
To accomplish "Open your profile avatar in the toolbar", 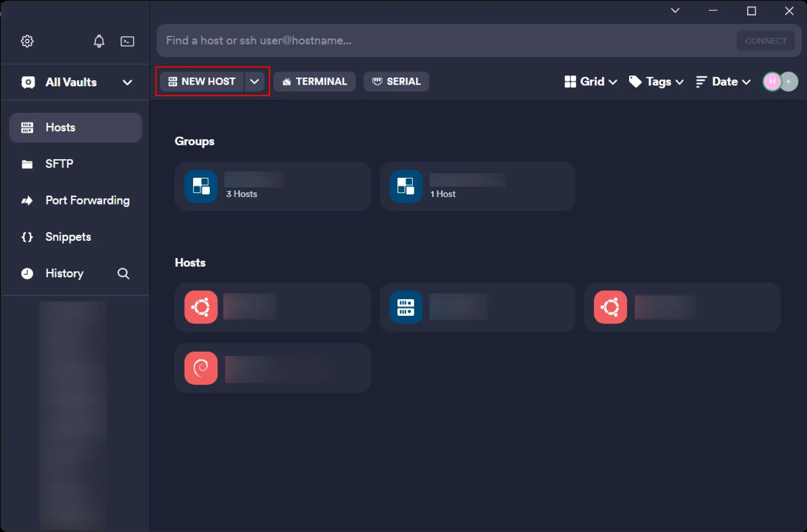I will coord(771,81).
